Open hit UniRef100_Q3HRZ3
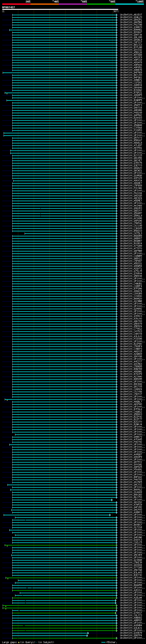The image size is (146, 644). click(131, 27)
